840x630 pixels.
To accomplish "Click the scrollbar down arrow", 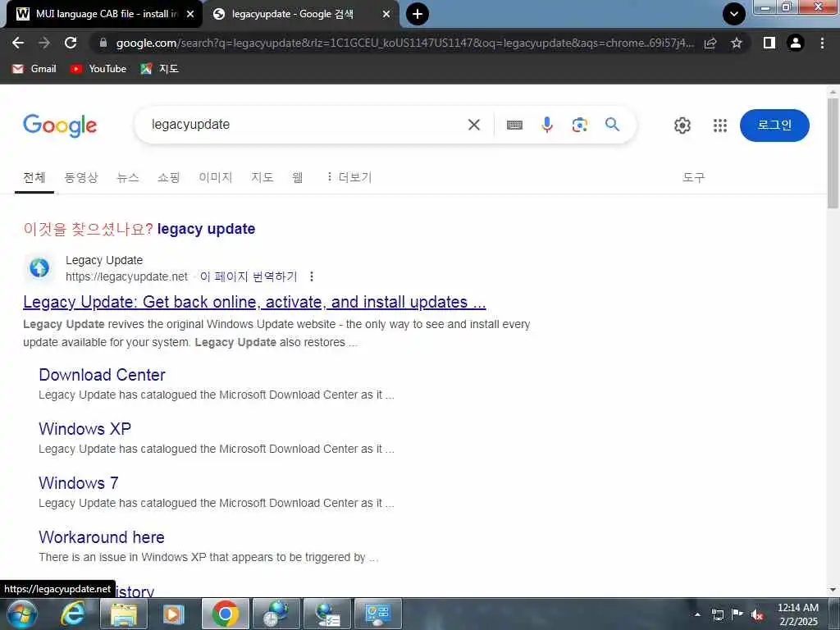I will point(833,590).
